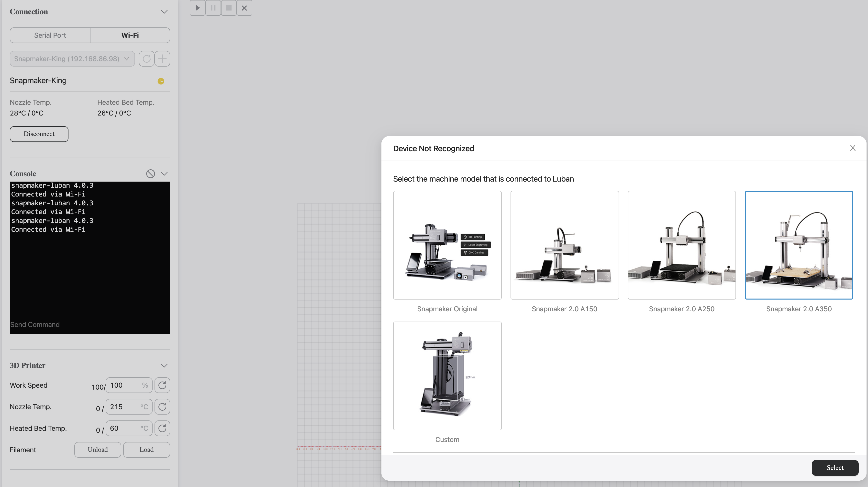868x487 pixels.
Task: Click the Nozzle Temp. 215 field
Action: [x=129, y=407]
